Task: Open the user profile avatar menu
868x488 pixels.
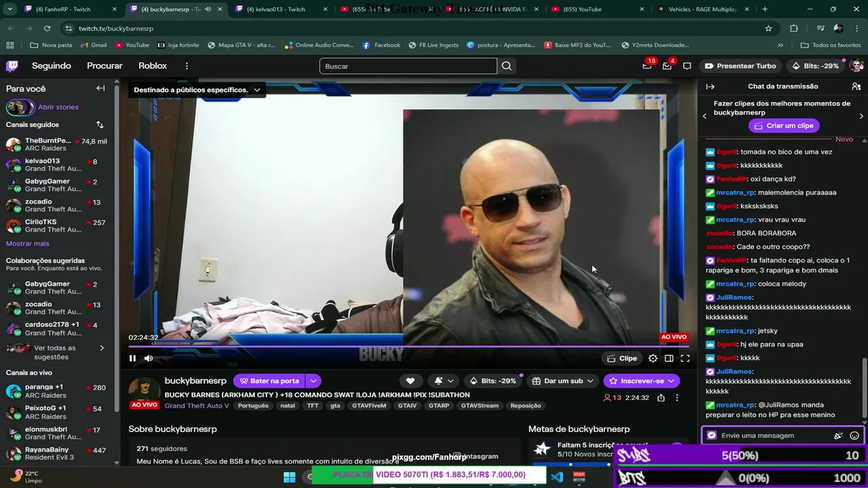Action: click(856, 66)
